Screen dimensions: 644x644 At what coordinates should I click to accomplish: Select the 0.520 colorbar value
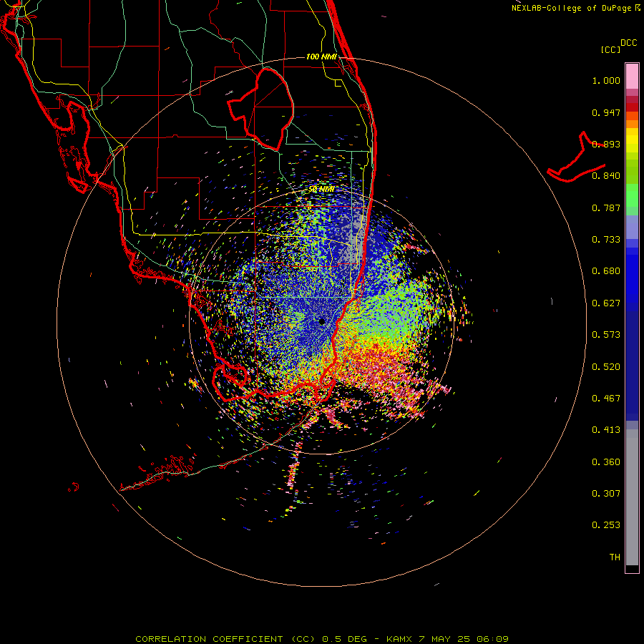coord(606,367)
